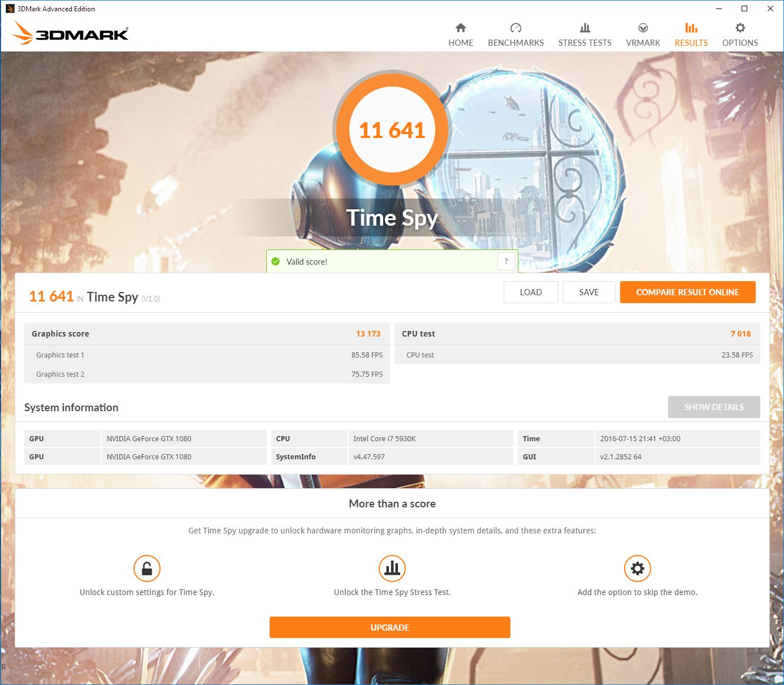
Task: Click the LOAD button
Action: (x=531, y=292)
